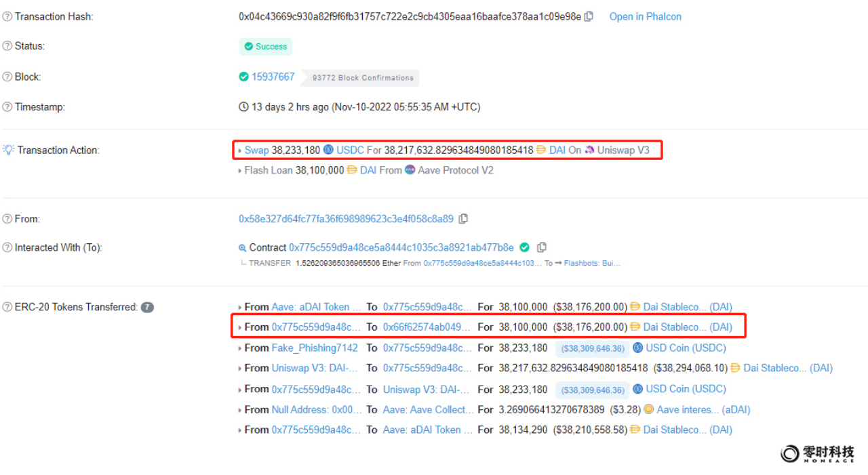
Task: Expand the Null Address transfer row arrow
Action: pyautogui.click(x=239, y=410)
